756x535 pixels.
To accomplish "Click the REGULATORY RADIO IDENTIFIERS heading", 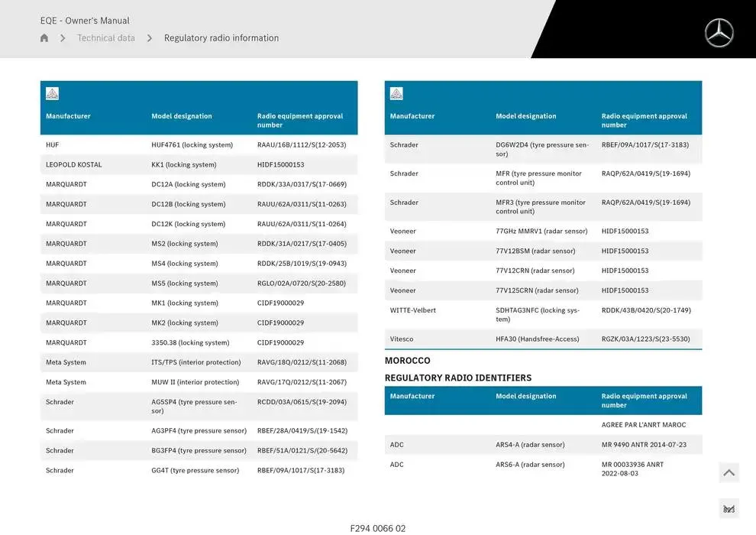I will 458,378.
